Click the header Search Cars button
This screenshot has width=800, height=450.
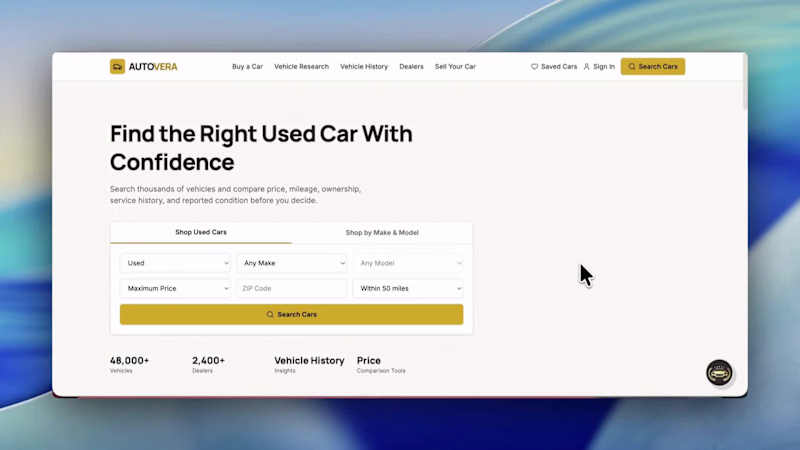653,67
